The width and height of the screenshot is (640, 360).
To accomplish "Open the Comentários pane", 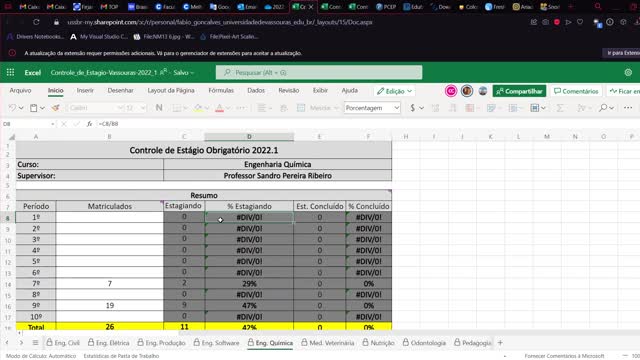I will [576, 91].
